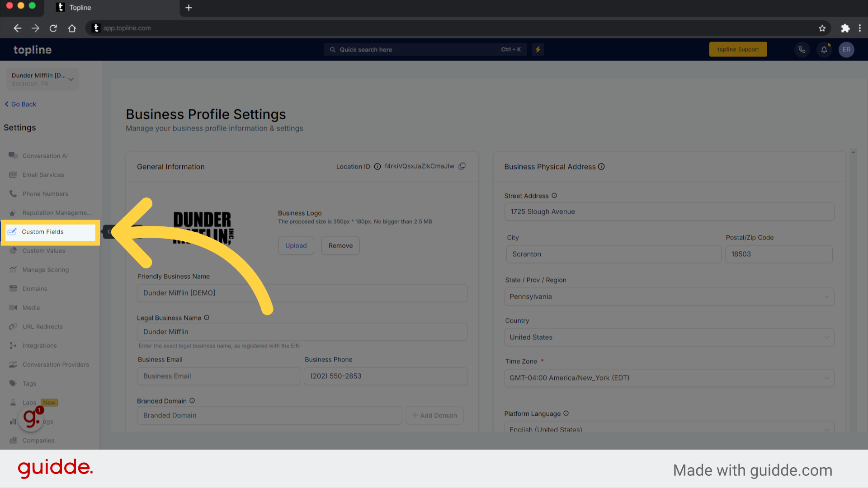Open URL Redirects settings
The height and width of the screenshot is (488, 868).
point(42,327)
